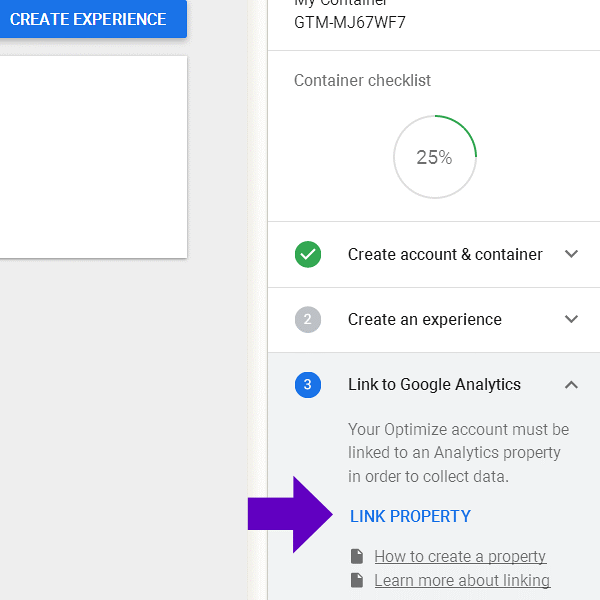Click the blue step 3 circle icon
Viewport: 600px width, 600px height.
pyautogui.click(x=308, y=385)
